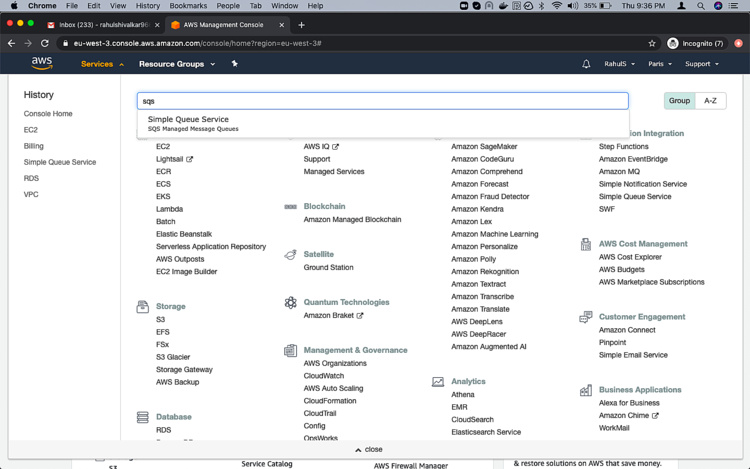
Task: Switch service view to Group
Action: pyautogui.click(x=679, y=101)
